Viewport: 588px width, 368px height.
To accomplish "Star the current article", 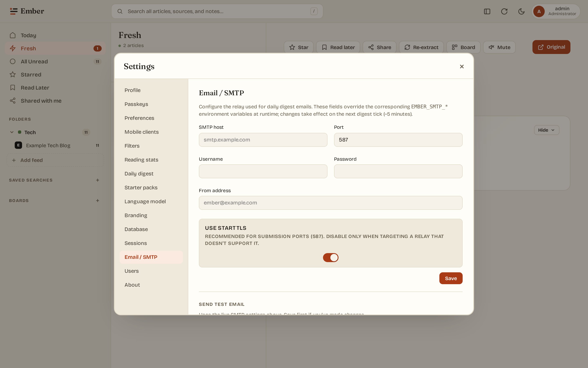I will 299,47.
